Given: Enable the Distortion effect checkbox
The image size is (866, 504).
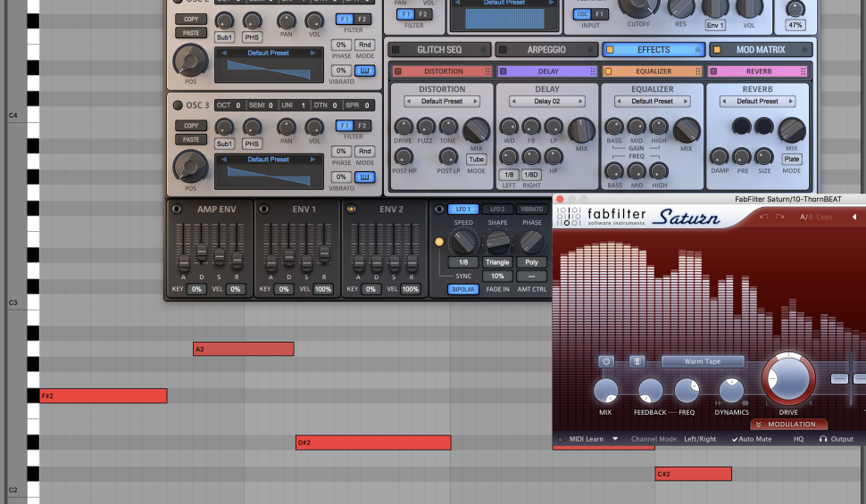Looking at the screenshot, I should [398, 71].
